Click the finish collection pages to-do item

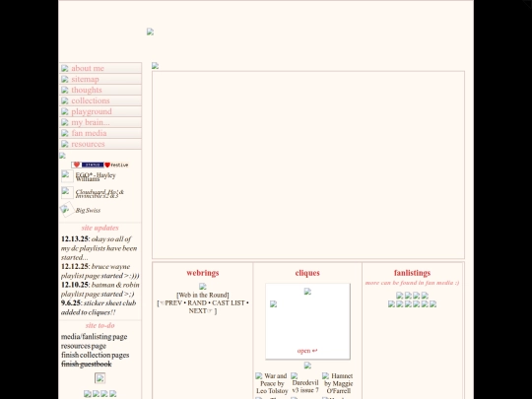click(x=95, y=355)
